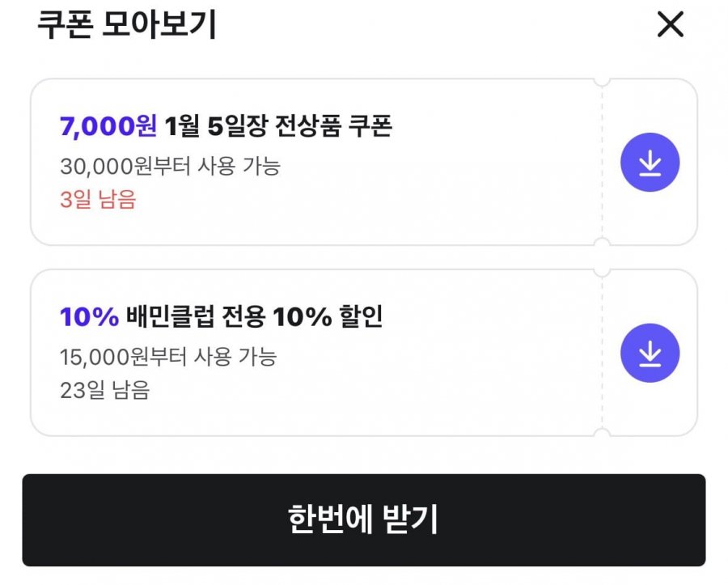Tap the dashed divider on 배민클럽 coupon

(602, 353)
